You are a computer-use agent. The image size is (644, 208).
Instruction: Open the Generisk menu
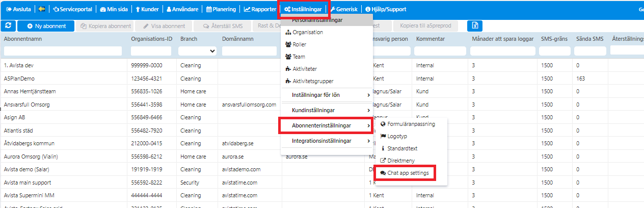[x=344, y=9]
